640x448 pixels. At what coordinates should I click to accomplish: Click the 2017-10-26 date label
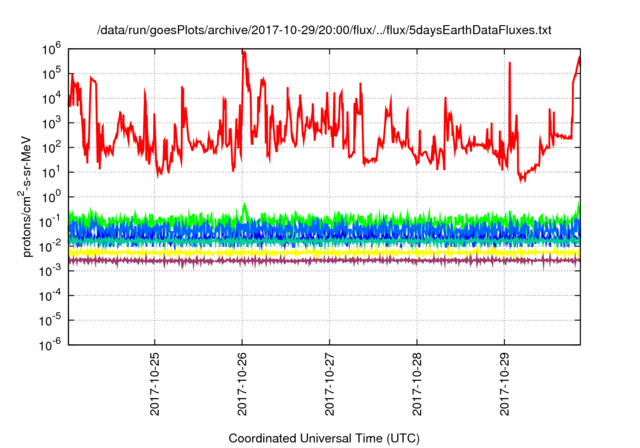tap(242, 385)
